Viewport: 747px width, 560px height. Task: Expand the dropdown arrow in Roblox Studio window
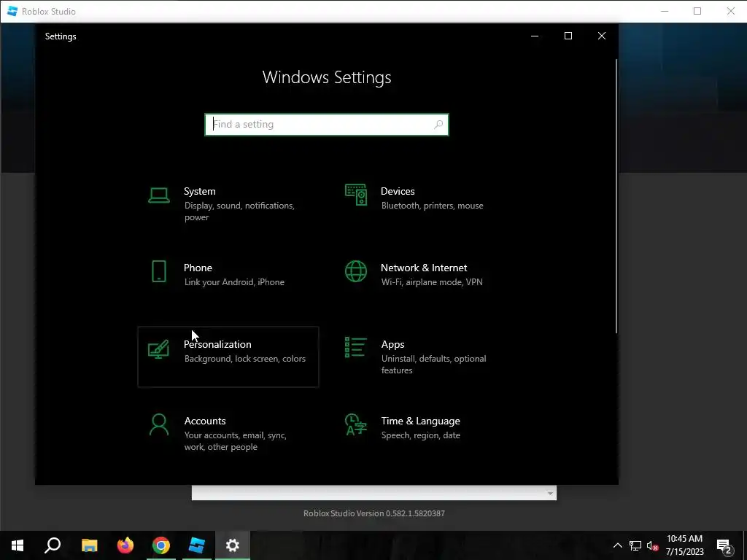click(550, 494)
